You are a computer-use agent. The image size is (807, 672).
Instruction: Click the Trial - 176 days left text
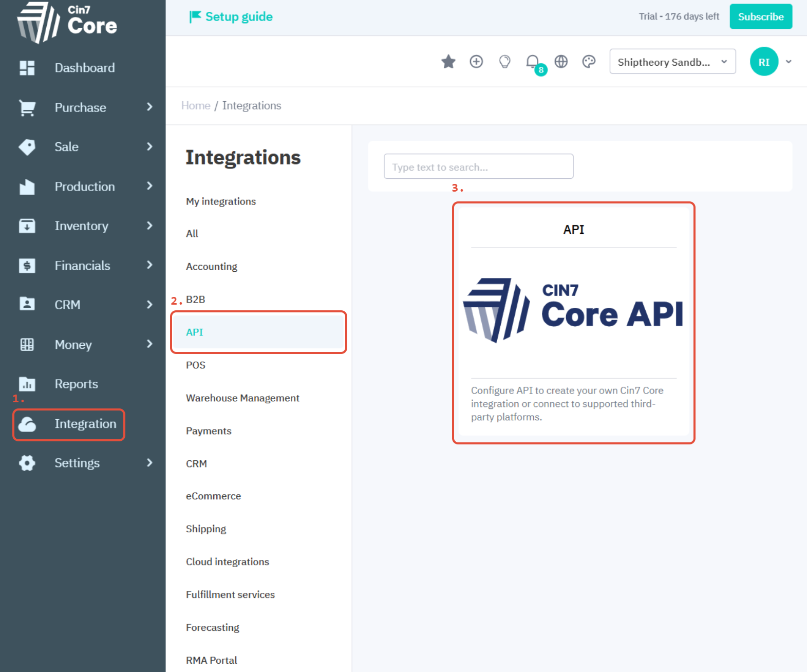[679, 16]
